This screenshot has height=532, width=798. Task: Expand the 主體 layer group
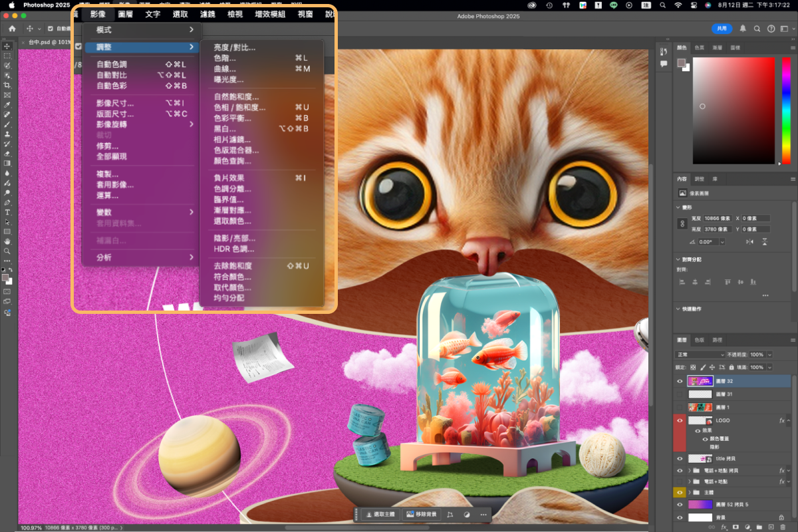690,492
